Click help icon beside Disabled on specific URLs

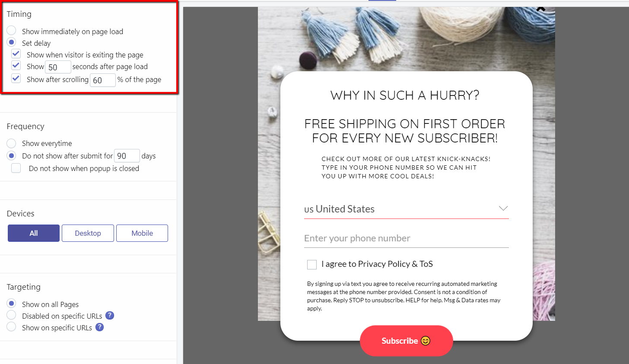[x=110, y=316]
